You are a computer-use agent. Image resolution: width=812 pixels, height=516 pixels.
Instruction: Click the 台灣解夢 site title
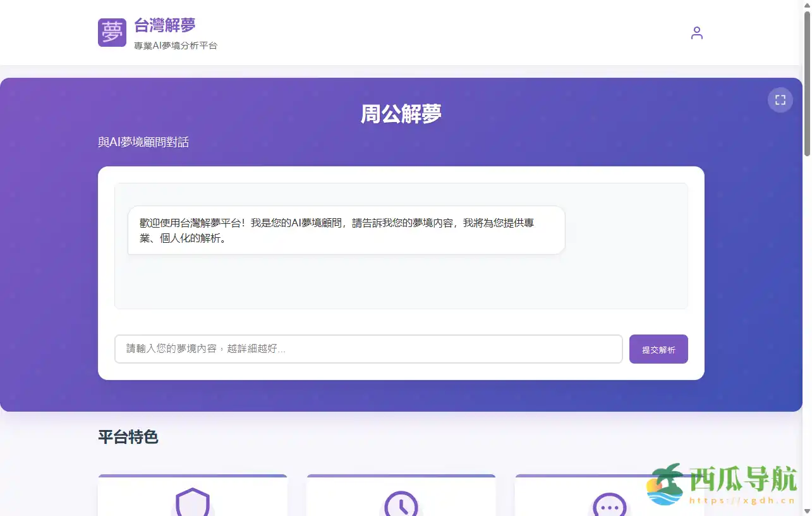(x=165, y=25)
